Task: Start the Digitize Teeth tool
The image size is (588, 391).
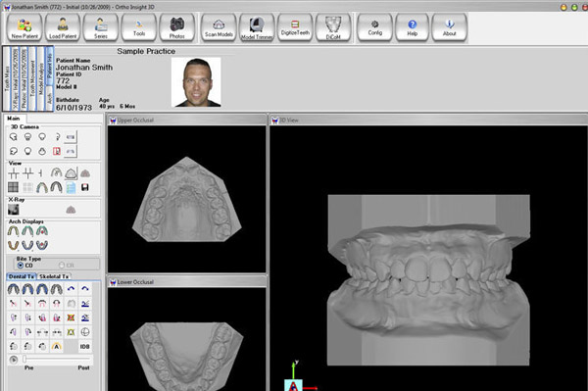Action: click(295, 27)
